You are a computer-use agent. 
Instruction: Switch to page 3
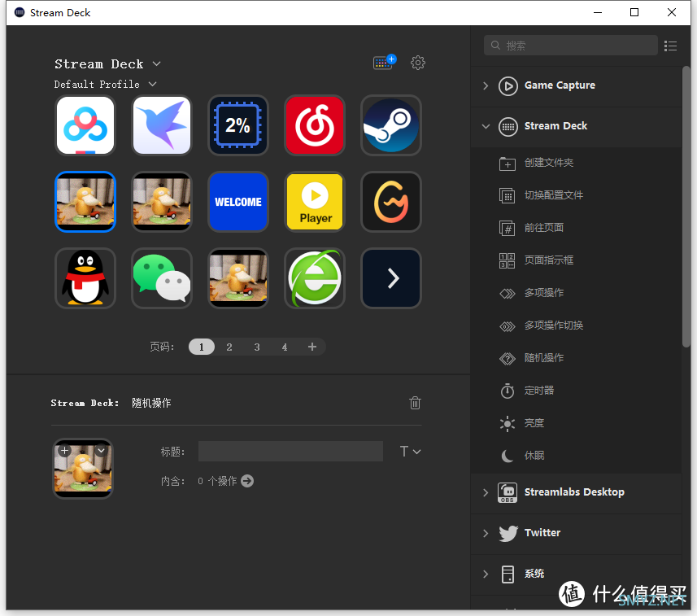[x=257, y=347]
